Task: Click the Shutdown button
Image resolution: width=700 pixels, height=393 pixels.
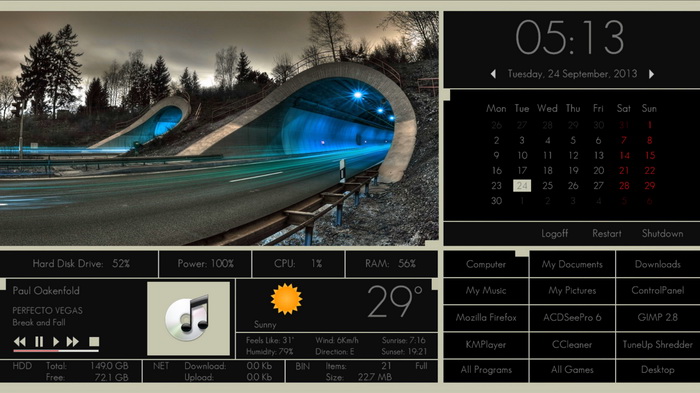Action: tap(662, 234)
